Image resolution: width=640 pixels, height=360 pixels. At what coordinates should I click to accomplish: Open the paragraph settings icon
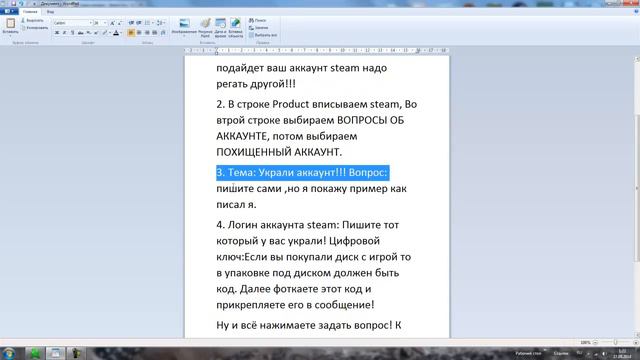click(x=163, y=33)
